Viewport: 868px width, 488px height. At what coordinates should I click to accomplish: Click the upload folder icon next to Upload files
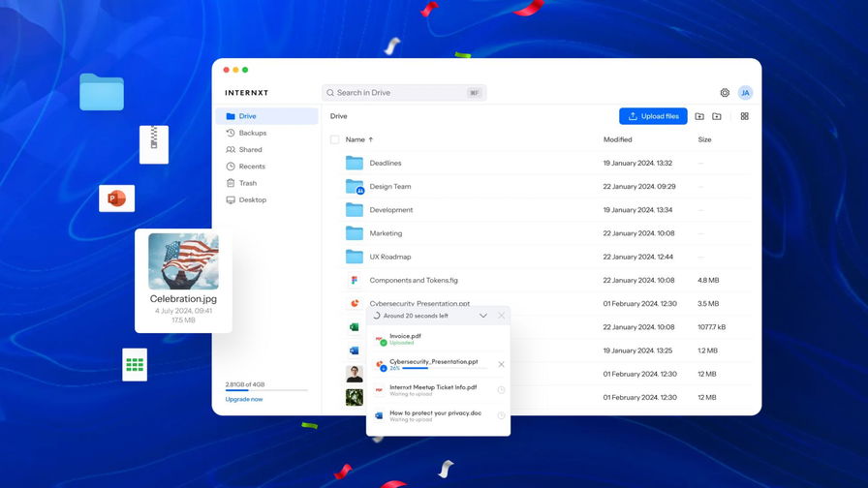pyautogui.click(x=699, y=116)
